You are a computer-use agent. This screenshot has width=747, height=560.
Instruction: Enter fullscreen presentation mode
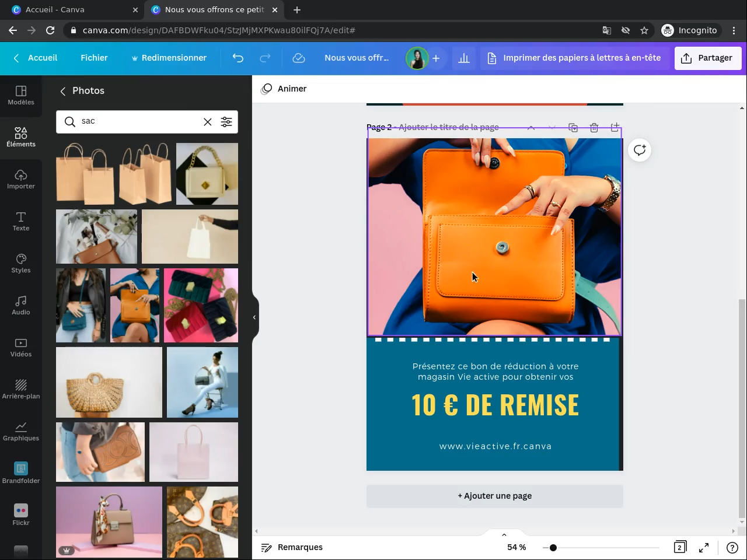[x=704, y=547]
